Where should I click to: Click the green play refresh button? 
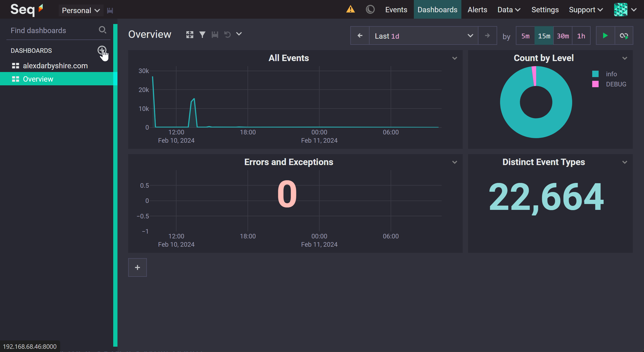tap(605, 36)
